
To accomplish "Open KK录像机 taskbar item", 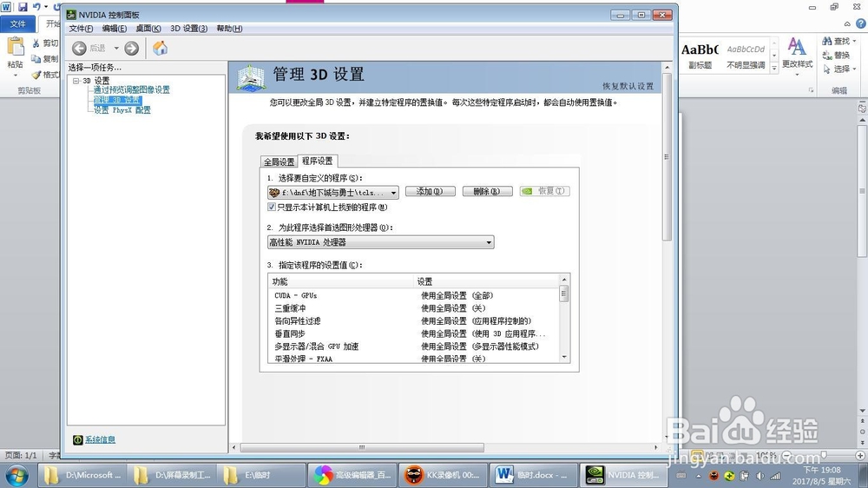I will tap(444, 475).
